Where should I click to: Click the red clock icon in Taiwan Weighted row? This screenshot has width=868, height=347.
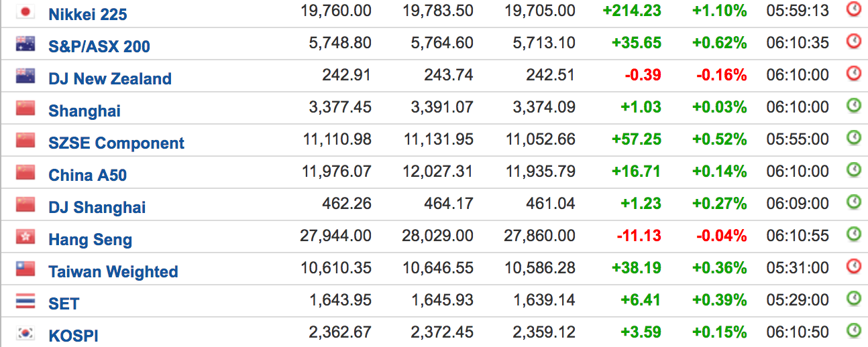(x=853, y=266)
